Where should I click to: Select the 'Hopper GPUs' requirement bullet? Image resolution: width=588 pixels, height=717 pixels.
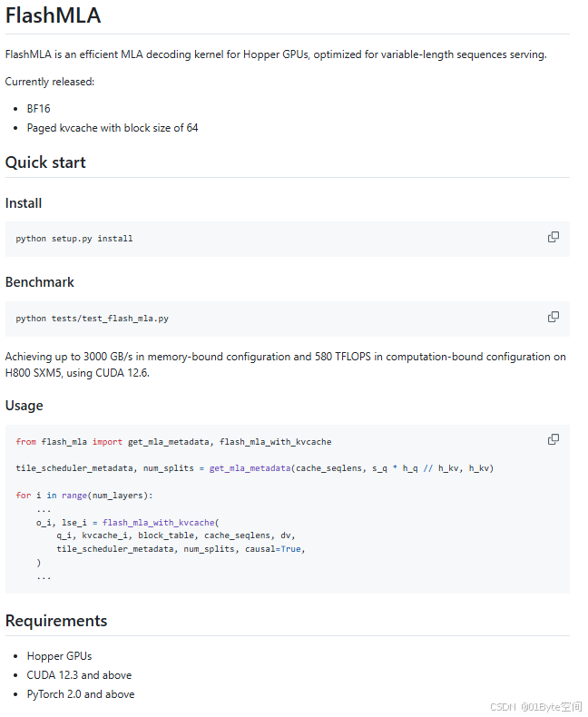(60, 656)
